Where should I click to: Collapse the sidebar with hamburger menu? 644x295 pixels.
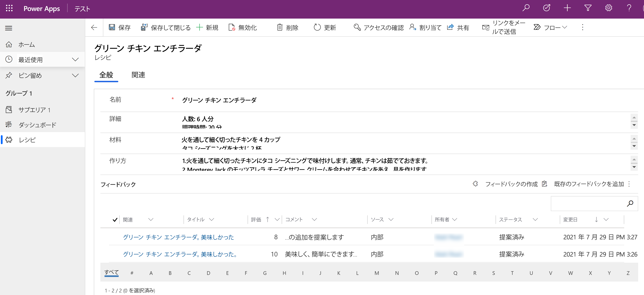pos(9,28)
